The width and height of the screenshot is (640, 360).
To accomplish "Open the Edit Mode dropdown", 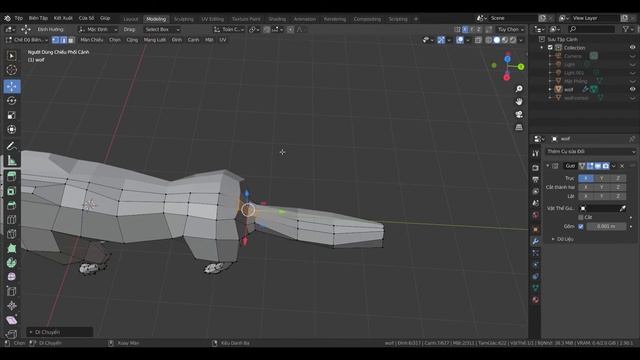I will click(x=27, y=40).
